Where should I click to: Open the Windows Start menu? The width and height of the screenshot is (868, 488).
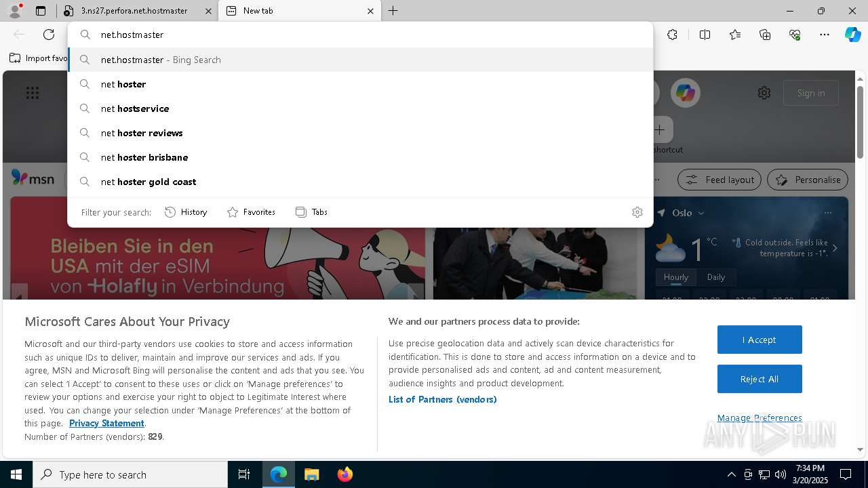[16, 474]
